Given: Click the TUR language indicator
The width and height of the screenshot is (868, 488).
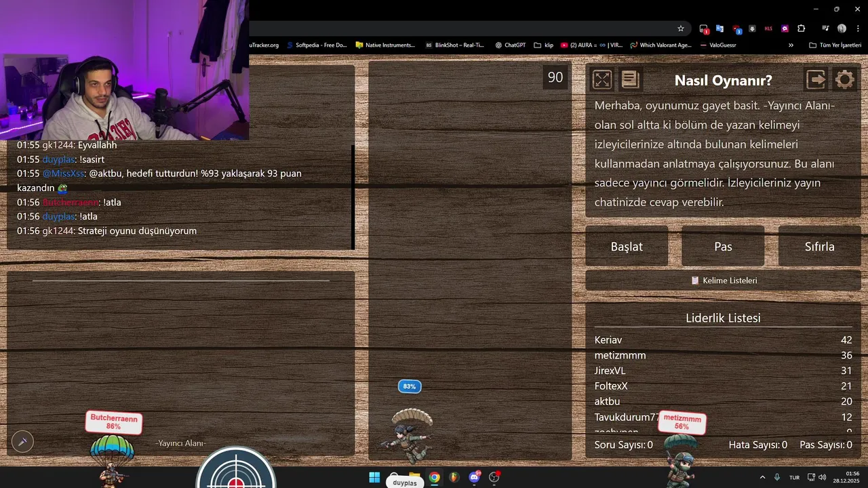Looking at the screenshot, I should tap(794, 477).
